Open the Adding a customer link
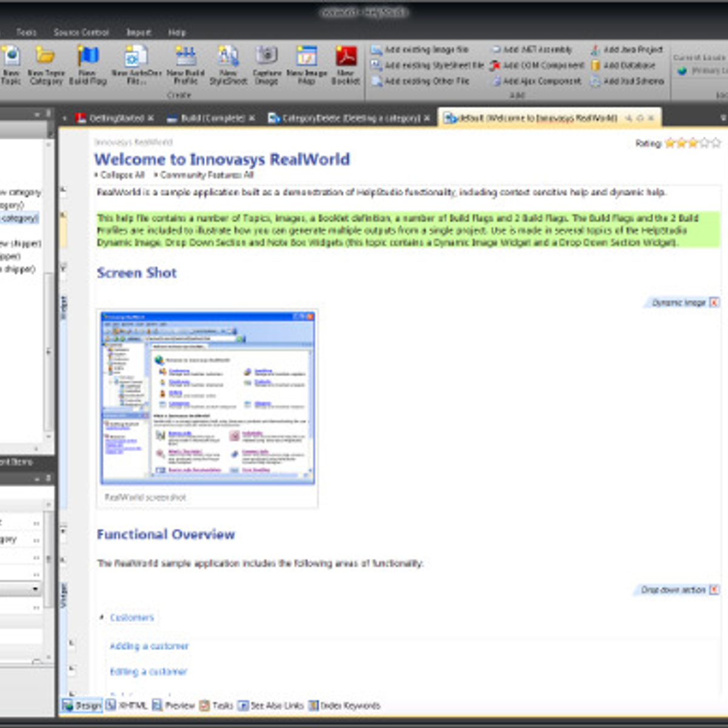The height and width of the screenshot is (728, 728). point(149,646)
